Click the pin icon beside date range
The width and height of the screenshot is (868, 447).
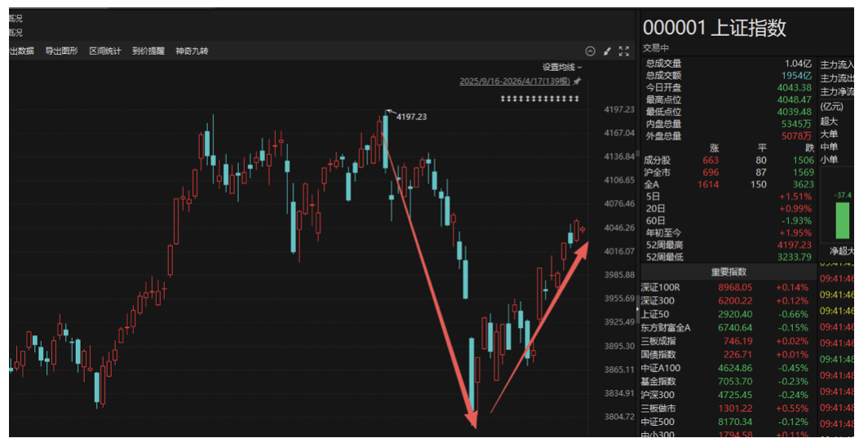577,82
